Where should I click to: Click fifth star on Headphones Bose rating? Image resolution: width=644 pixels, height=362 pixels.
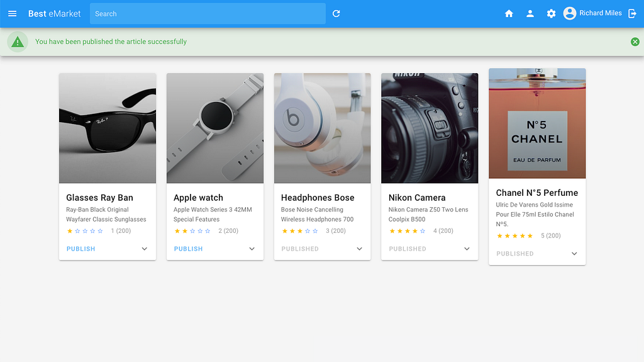point(315,231)
